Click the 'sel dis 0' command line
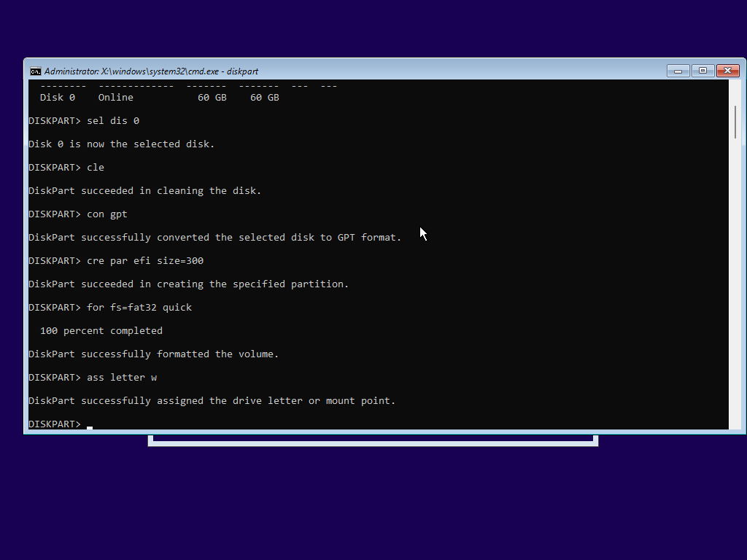747x560 pixels. pos(84,121)
